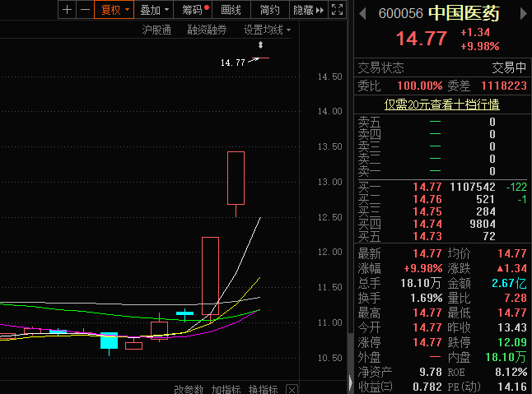Click 改参数 button
This screenshot has width=532, height=394.
189,389
